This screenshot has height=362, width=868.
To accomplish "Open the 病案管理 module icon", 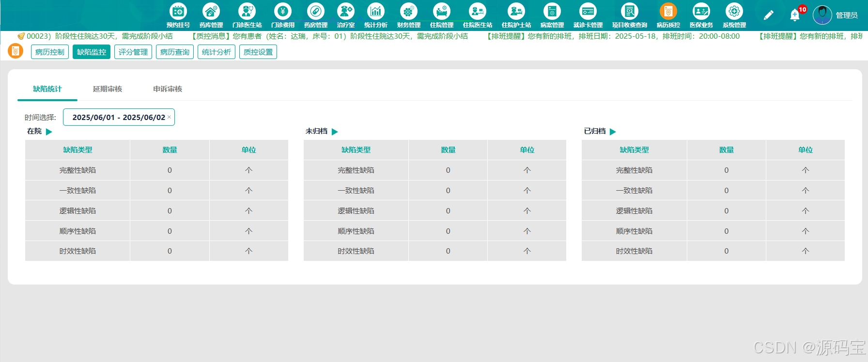I will click(552, 11).
